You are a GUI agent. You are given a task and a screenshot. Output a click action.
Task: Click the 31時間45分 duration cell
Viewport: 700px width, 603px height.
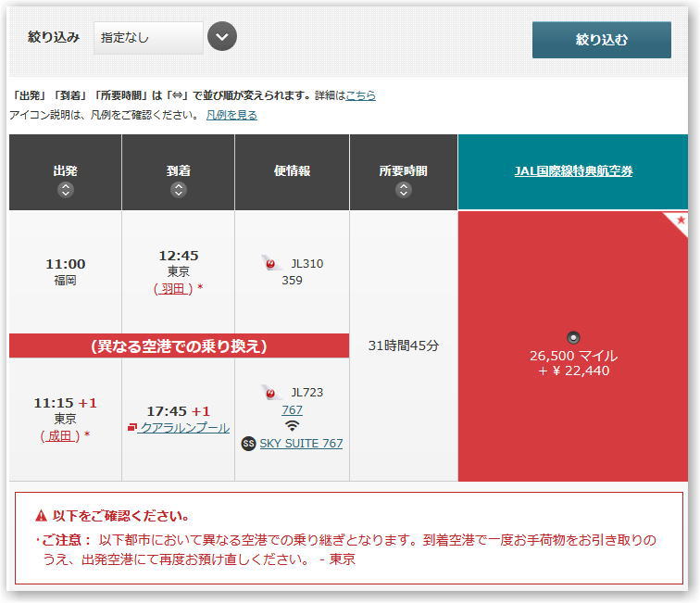(404, 345)
